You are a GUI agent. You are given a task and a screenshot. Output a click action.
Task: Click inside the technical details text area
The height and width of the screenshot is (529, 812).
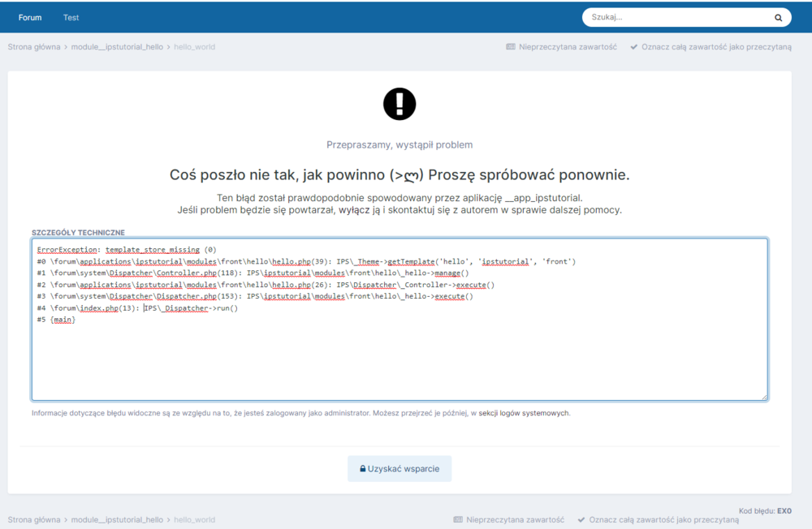point(400,357)
